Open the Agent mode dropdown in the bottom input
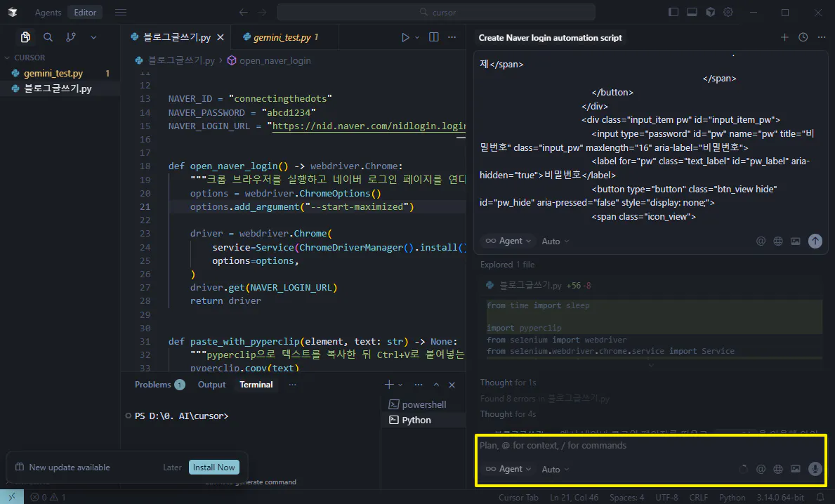835x504 pixels. tap(508, 469)
